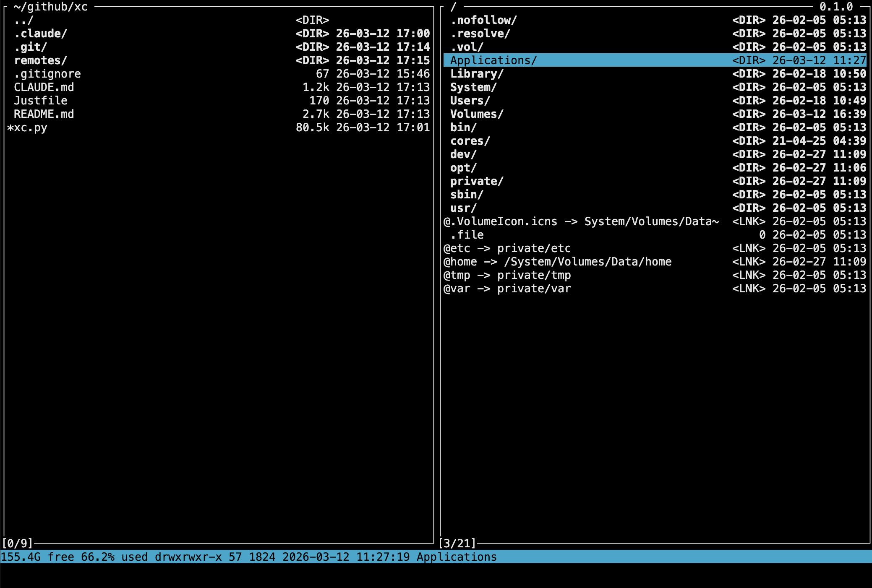
Task: Open the Volumes/ directory
Action: (x=476, y=114)
